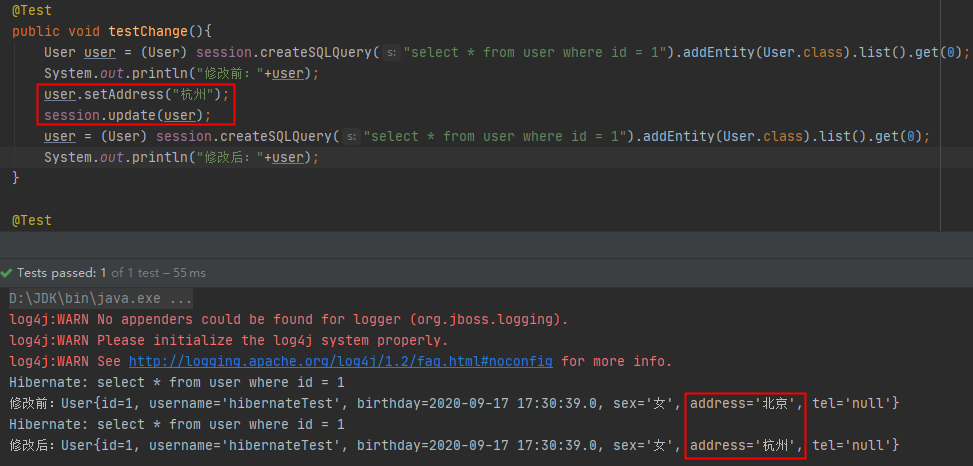The height and width of the screenshot is (466, 973).
Task: Expand the folded java.exe command line
Action: pyautogui.click(x=100, y=298)
